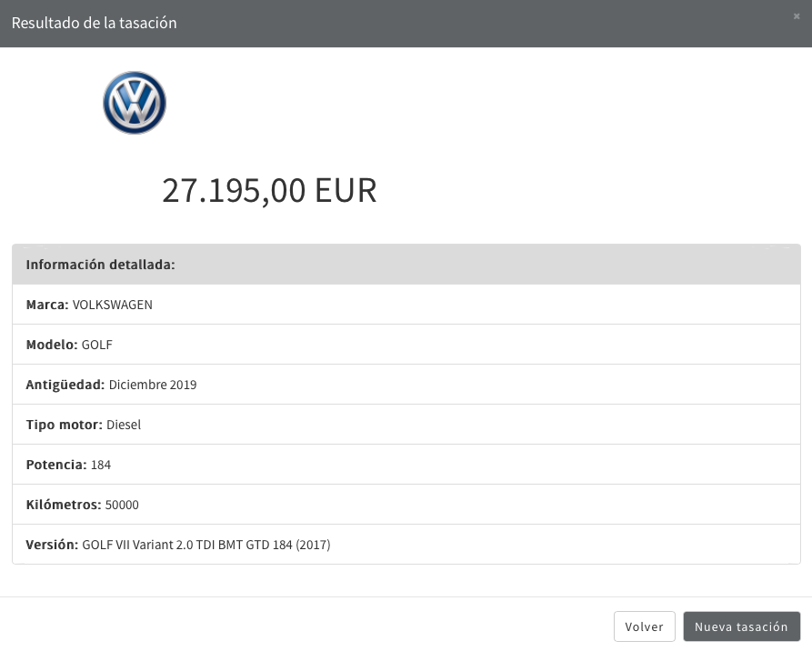Select the Diesel engine type value
The width and height of the screenshot is (812, 651).
click(x=124, y=425)
